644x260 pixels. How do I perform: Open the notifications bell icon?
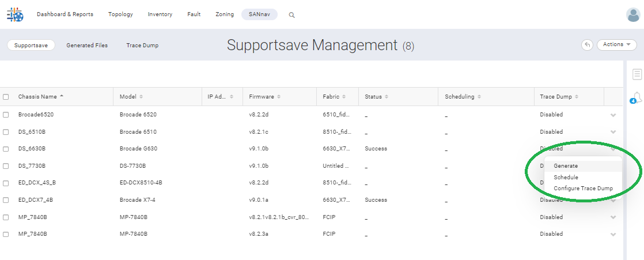pos(637,97)
